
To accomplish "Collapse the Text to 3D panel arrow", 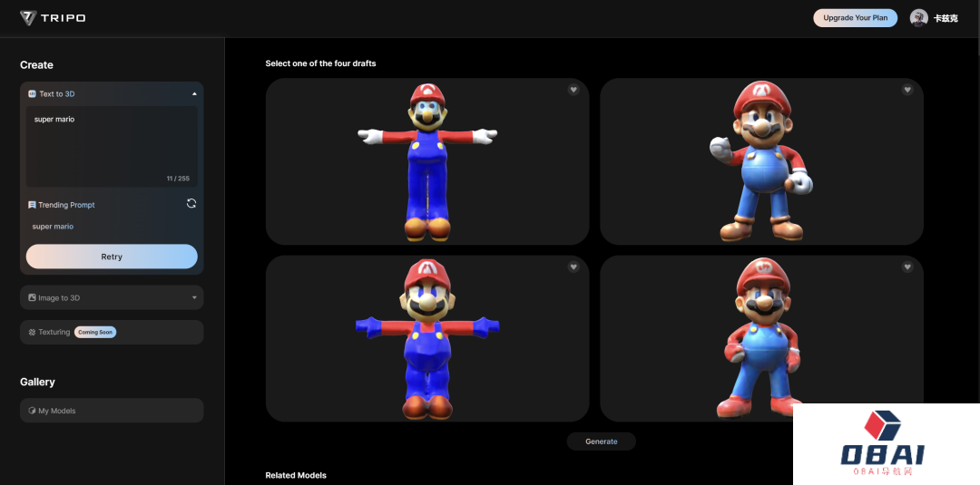I will [194, 93].
